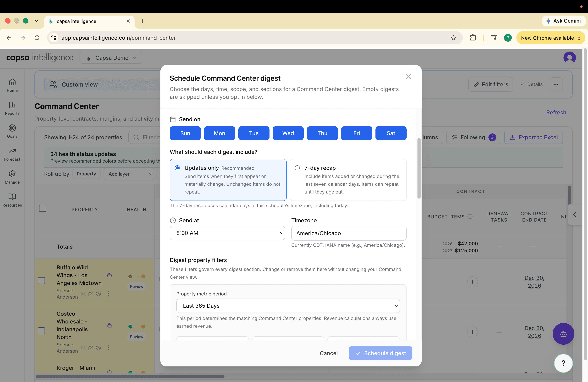Screen dimensions: 588x382
Task: Select the 7-day recap radio option
Action: 297,168
